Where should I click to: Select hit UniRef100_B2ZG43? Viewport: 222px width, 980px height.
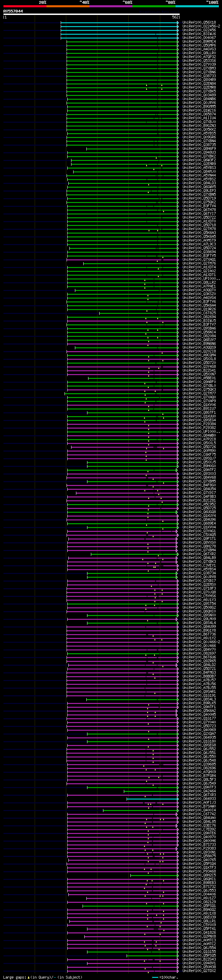pyautogui.click(x=199, y=959)
